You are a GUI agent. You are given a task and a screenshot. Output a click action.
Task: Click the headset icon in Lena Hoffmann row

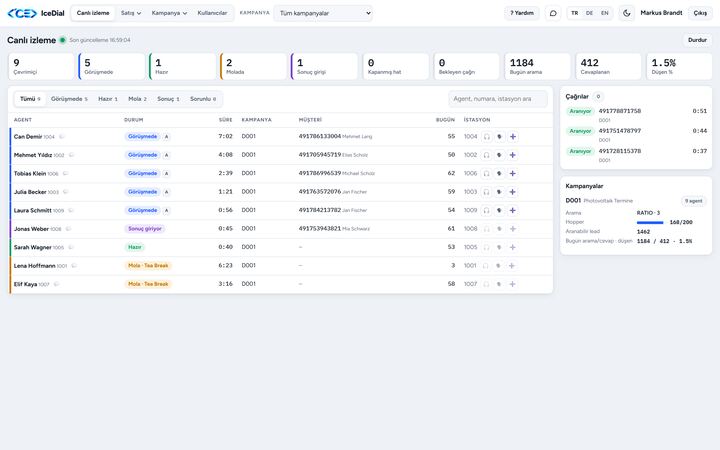coord(486,265)
